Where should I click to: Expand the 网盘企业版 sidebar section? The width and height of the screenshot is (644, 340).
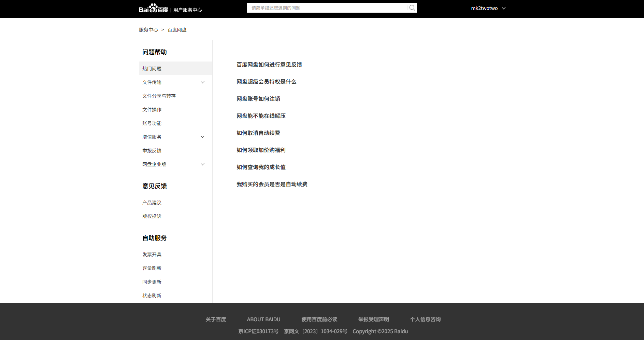[x=202, y=164]
